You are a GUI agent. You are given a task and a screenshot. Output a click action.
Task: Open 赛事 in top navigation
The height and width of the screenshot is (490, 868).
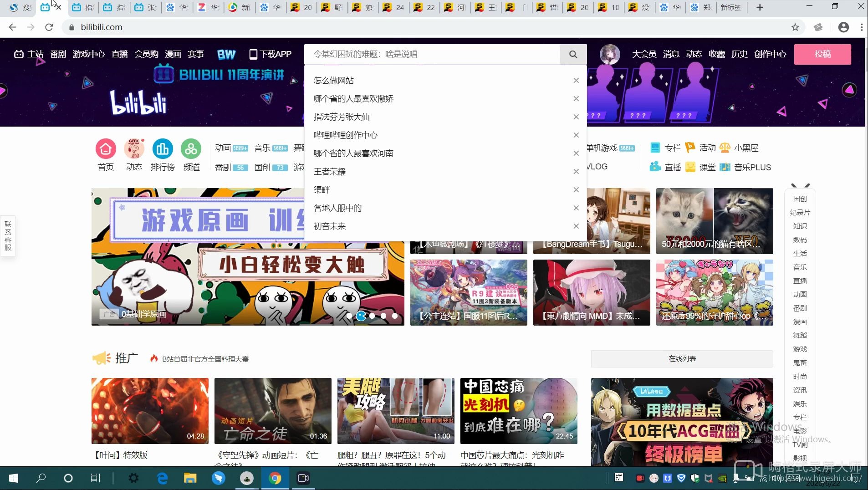point(196,54)
